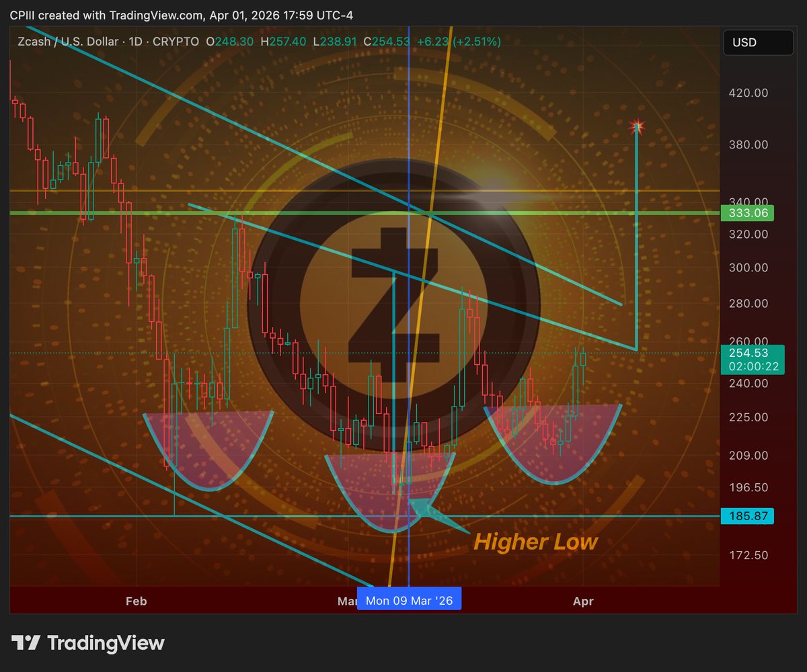Click the 185.87 cyan price label
The width and height of the screenshot is (807, 672).
click(747, 516)
